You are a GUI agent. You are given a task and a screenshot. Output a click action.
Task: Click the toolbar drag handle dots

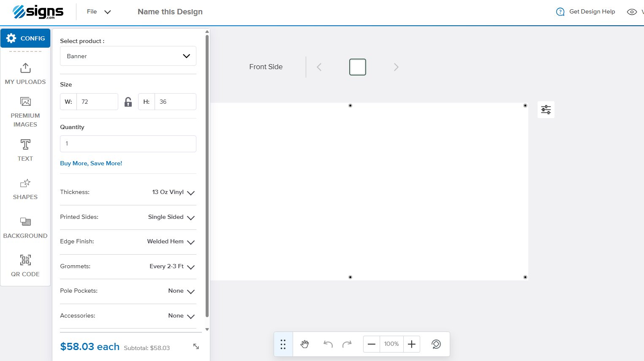pyautogui.click(x=283, y=344)
